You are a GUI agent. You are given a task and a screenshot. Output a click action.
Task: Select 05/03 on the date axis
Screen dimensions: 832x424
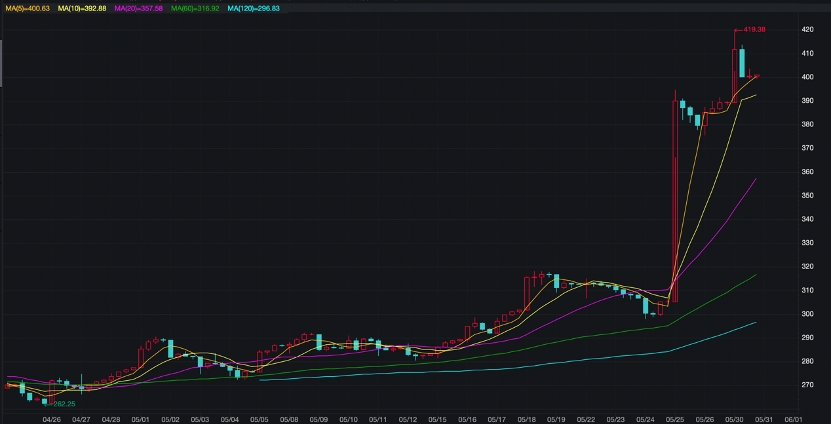pyautogui.click(x=200, y=419)
